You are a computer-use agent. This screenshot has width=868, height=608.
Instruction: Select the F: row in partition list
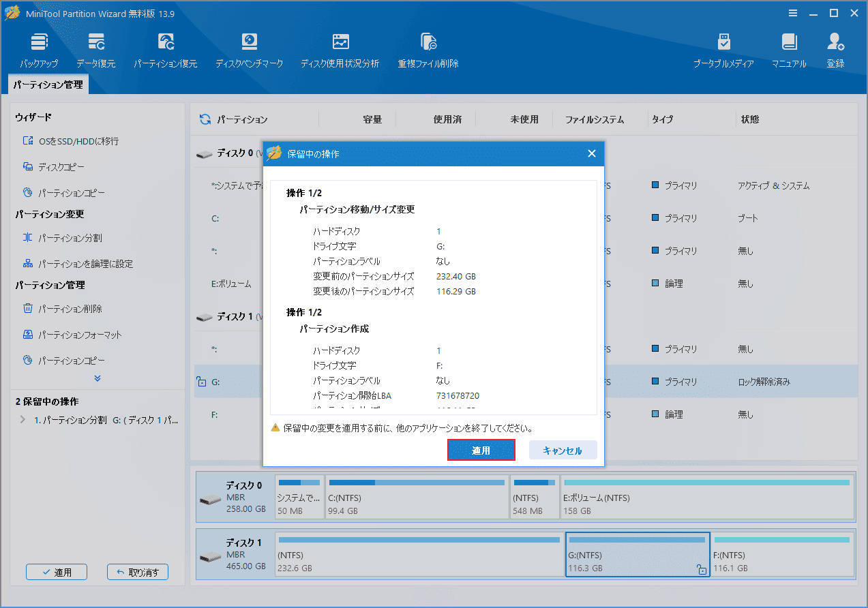click(525, 414)
